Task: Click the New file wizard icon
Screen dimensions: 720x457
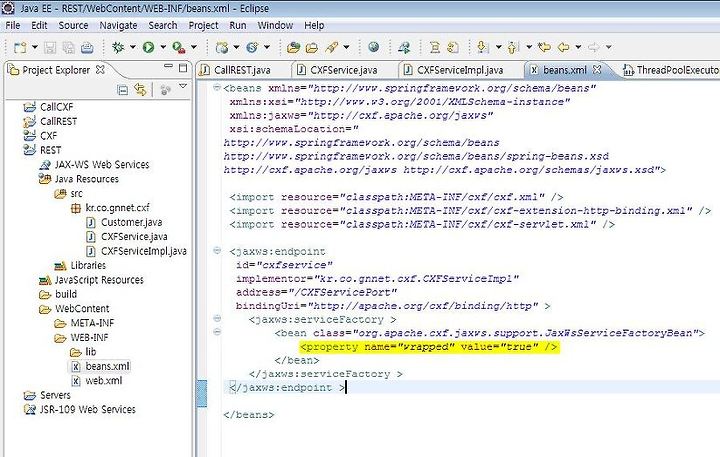Action: click(20, 47)
